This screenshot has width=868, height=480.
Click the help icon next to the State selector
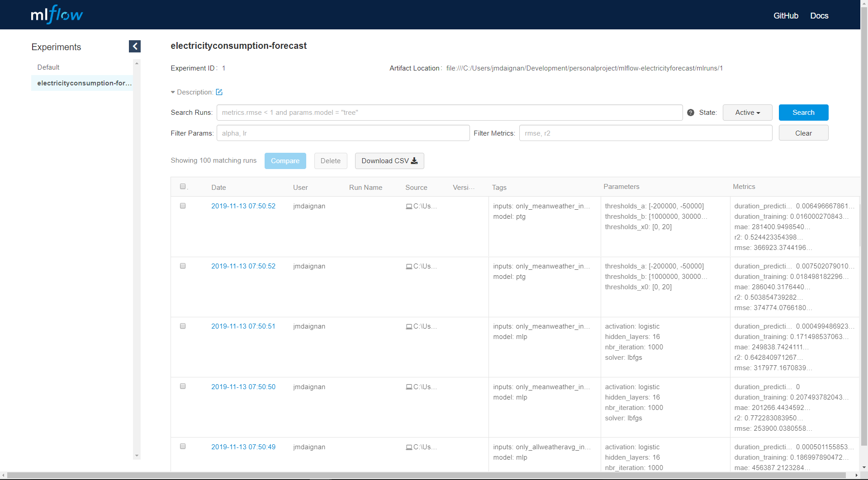tap(690, 112)
